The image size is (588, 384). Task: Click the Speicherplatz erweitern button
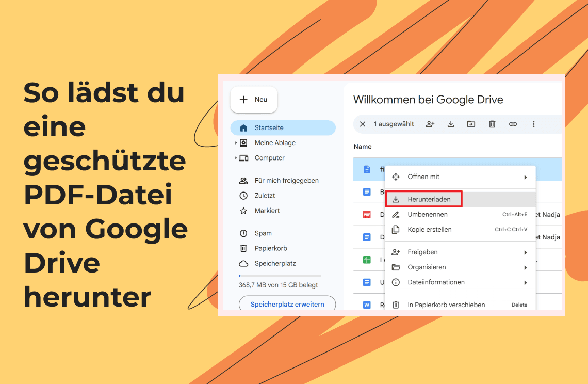point(287,305)
